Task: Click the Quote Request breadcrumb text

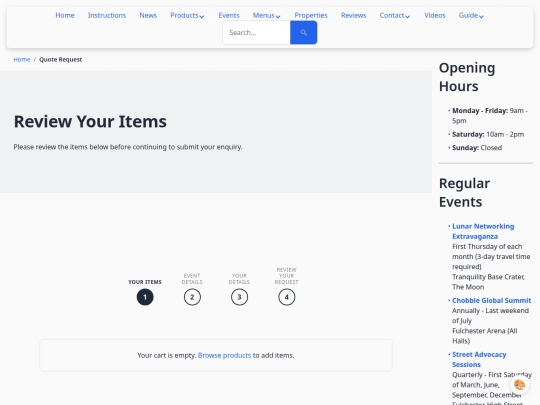Action: coord(61,60)
